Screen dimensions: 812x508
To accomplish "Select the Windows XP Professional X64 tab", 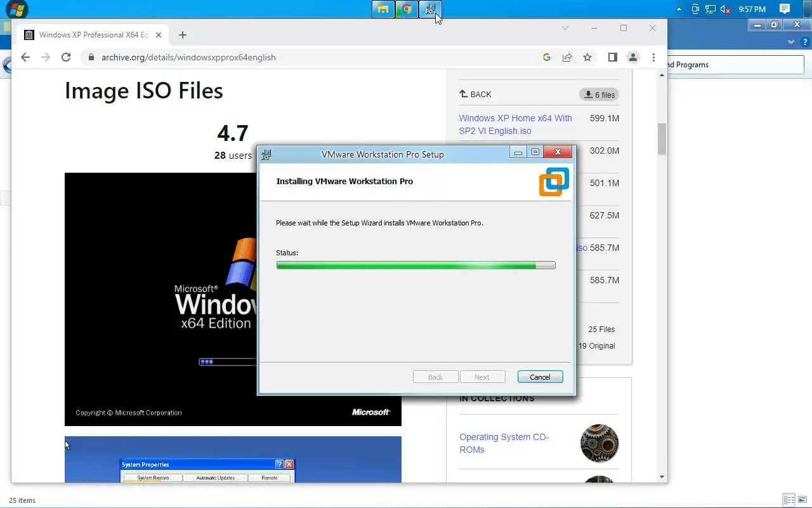I will pos(93,35).
